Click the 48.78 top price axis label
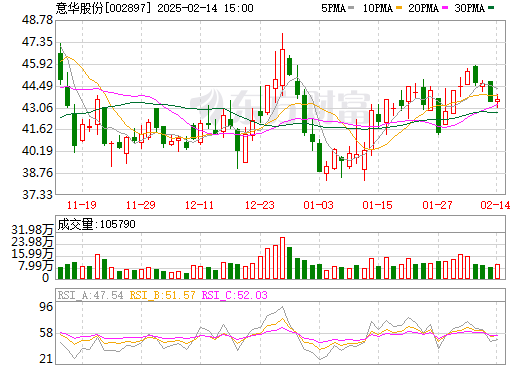The image size is (520, 365). (x=37, y=20)
